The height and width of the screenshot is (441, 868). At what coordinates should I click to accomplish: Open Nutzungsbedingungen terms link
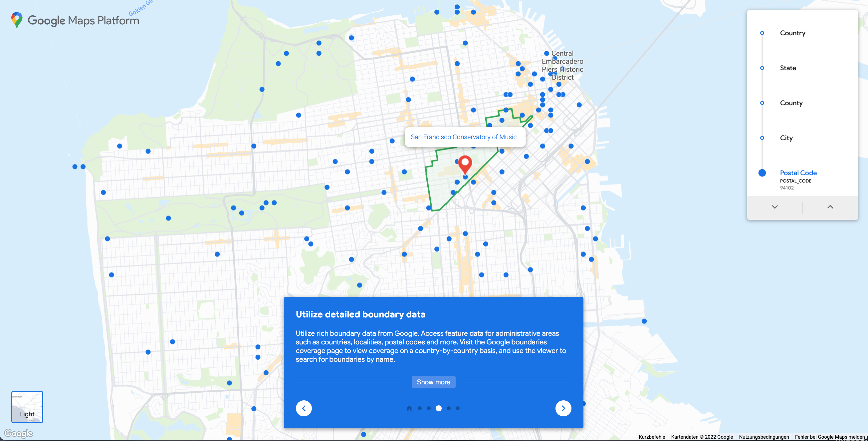pyautogui.click(x=764, y=437)
